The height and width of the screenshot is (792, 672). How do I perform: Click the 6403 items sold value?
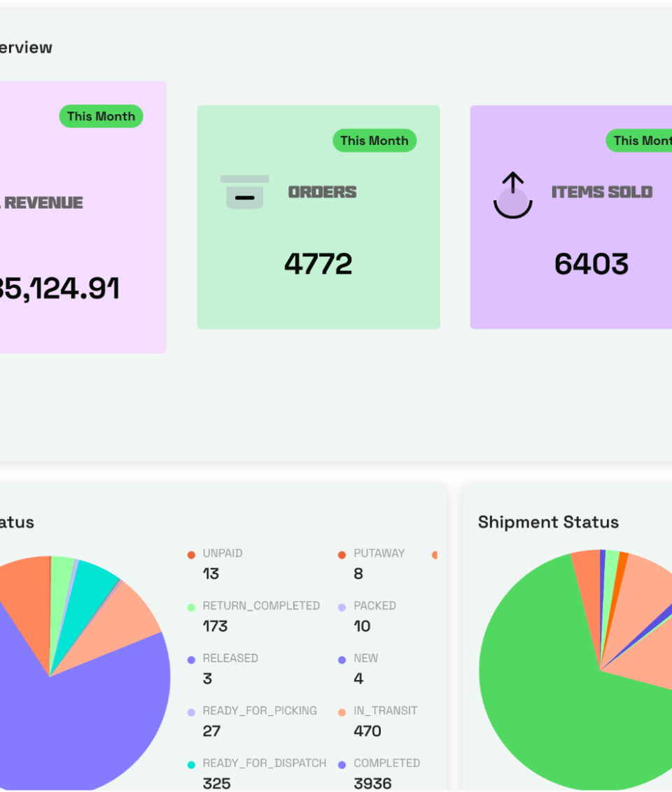pos(591,264)
